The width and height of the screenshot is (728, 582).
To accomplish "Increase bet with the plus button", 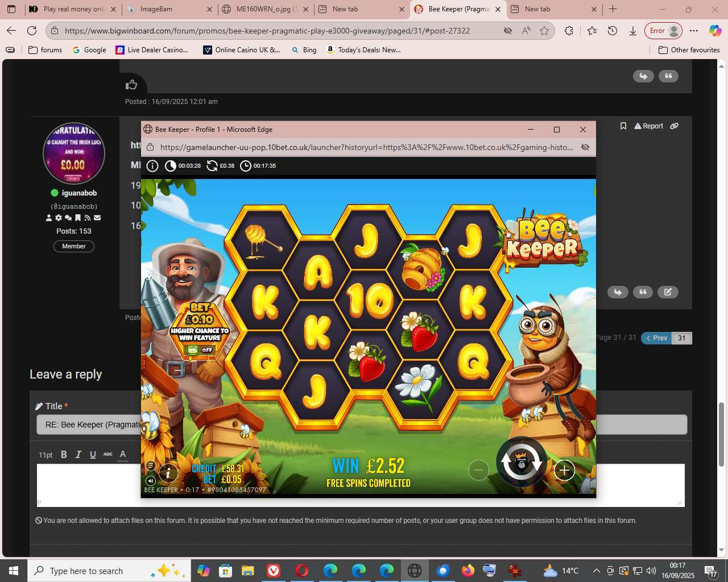I will (564, 470).
